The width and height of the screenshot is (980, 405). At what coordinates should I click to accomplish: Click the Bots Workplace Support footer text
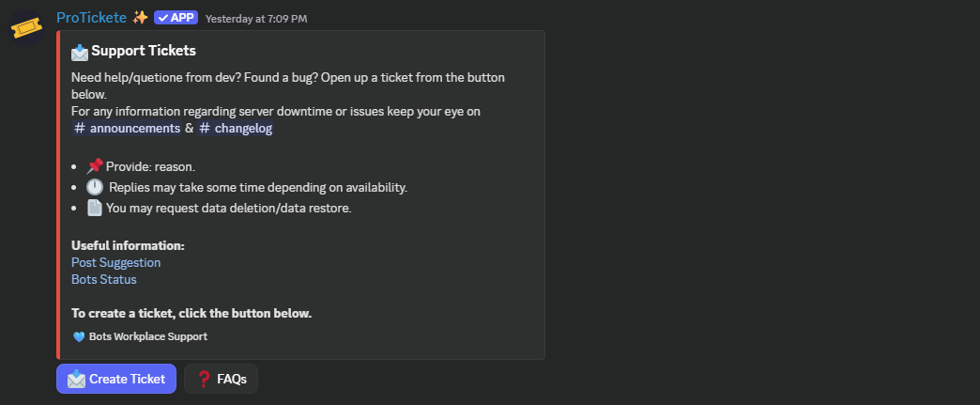click(148, 336)
